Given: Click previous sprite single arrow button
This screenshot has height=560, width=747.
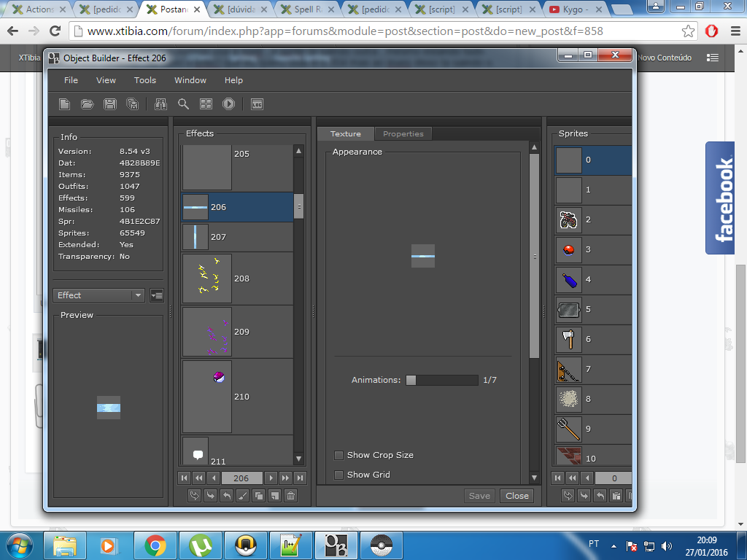Looking at the screenshot, I should [587, 478].
